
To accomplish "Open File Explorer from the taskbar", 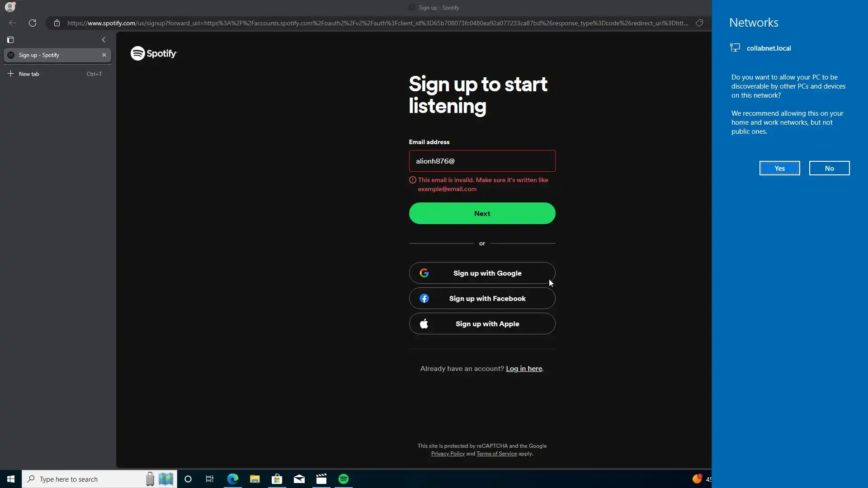I will pos(255,479).
